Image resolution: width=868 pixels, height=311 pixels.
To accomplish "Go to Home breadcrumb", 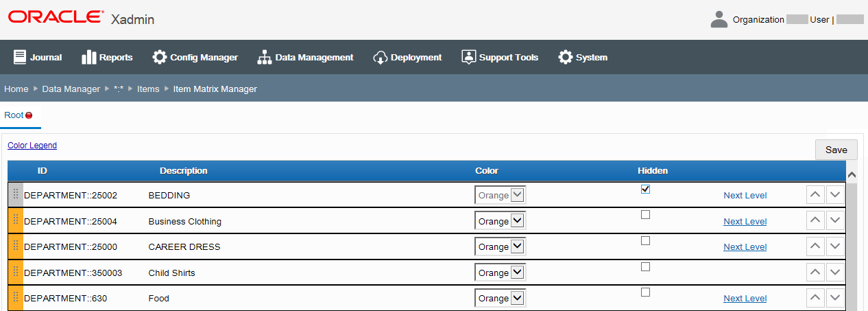I will (16, 89).
